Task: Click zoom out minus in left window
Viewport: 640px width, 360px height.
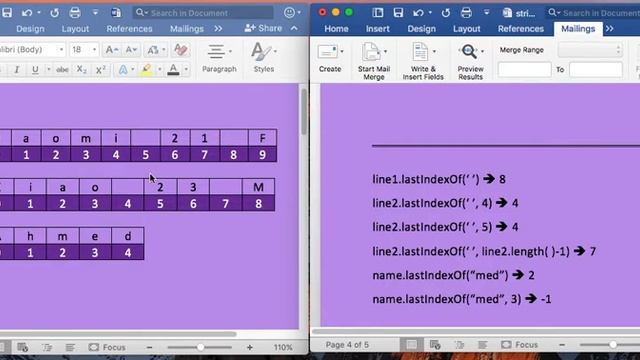Action: (149, 347)
